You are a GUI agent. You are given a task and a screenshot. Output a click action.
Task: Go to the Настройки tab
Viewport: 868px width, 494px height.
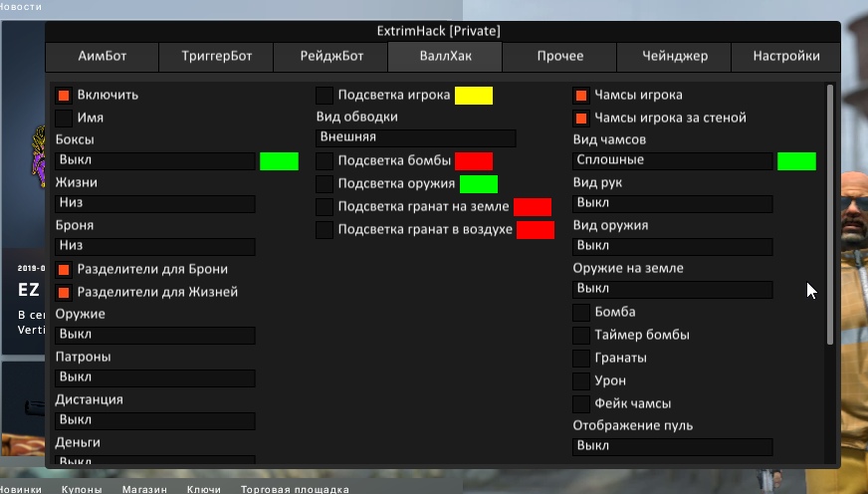786,57
